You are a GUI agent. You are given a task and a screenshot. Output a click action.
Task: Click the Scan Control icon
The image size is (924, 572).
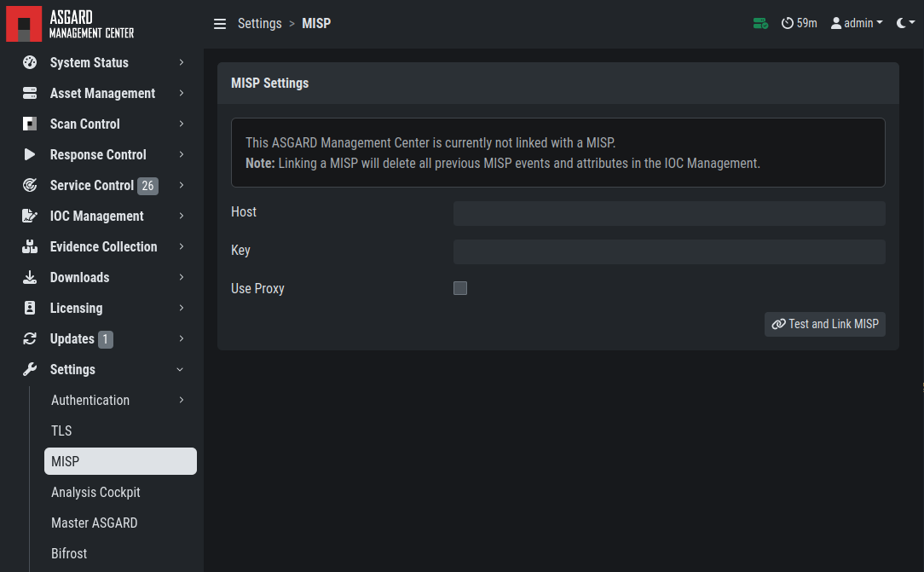(30, 124)
